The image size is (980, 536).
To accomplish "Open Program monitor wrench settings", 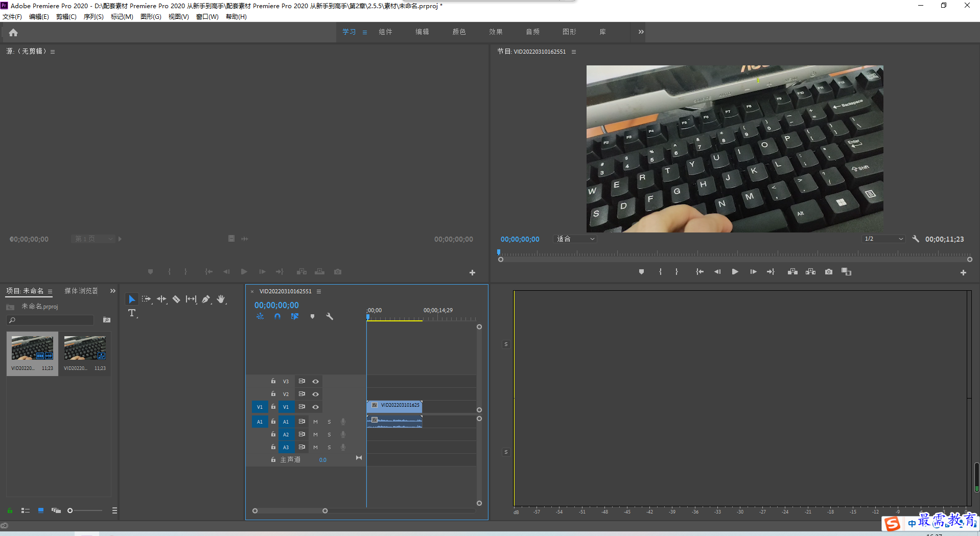I will click(x=916, y=239).
